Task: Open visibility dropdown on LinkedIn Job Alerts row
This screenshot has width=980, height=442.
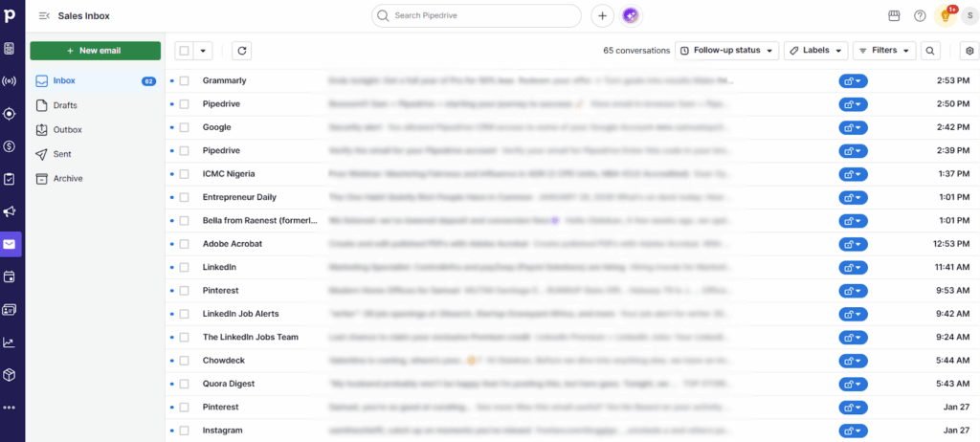Action: pos(853,314)
